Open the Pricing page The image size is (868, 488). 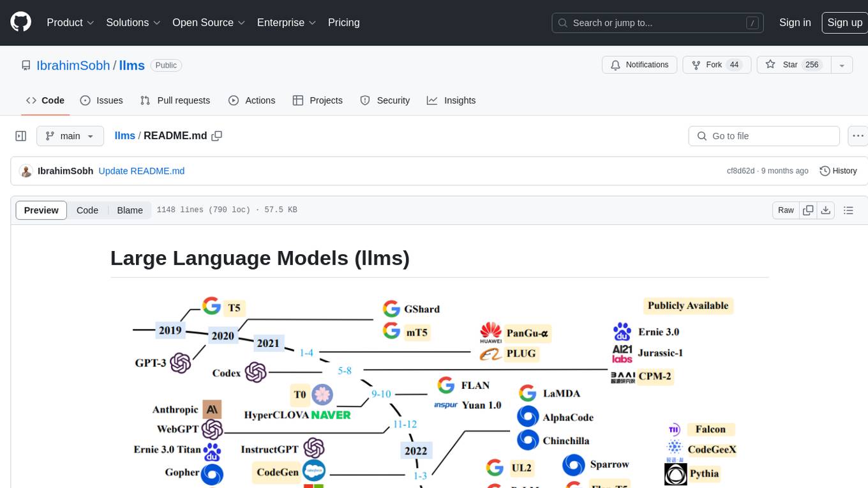pos(344,22)
